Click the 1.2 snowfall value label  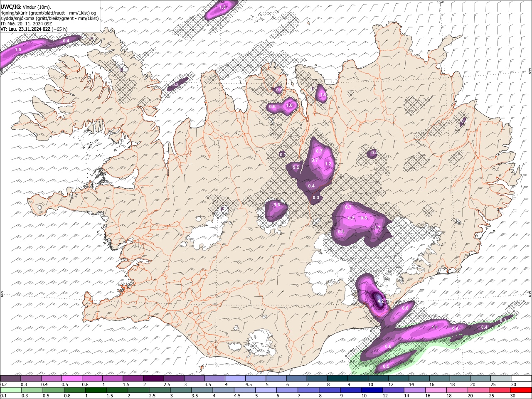coord(328,164)
